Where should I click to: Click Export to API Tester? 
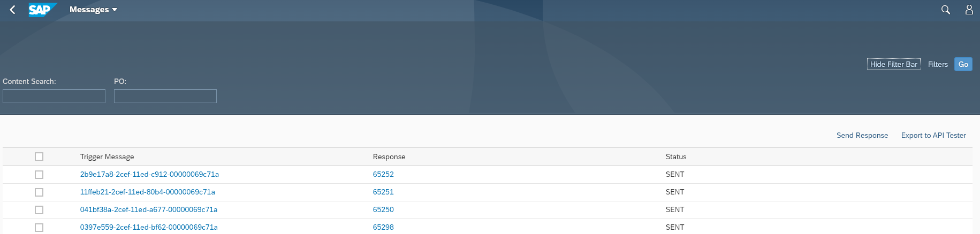click(x=933, y=135)
